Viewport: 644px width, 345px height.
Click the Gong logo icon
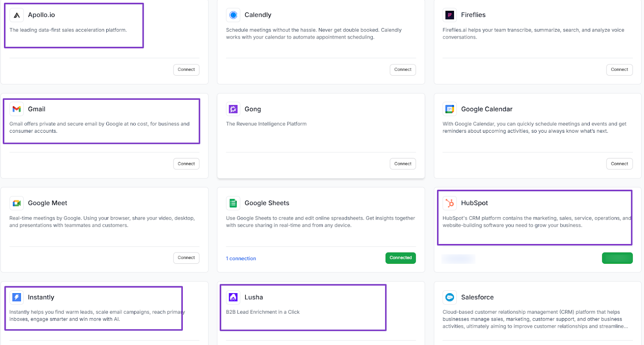click(x=233, y=109)
